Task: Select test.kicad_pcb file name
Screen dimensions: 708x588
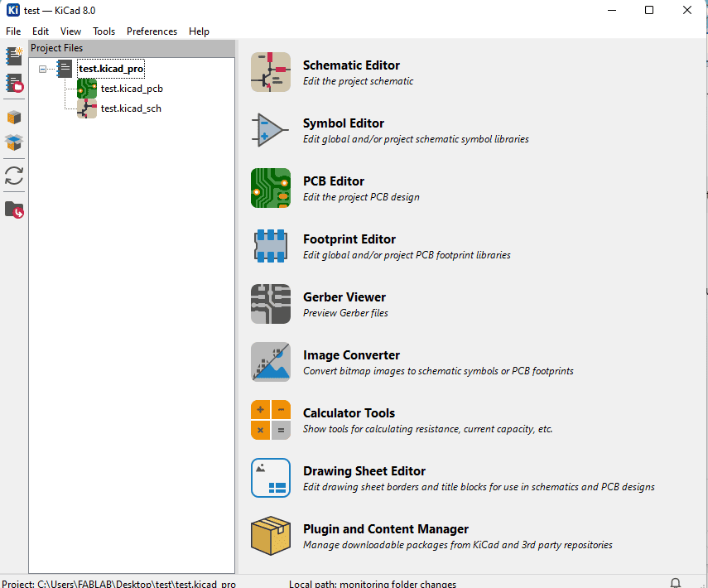Action: pos(132,89)
